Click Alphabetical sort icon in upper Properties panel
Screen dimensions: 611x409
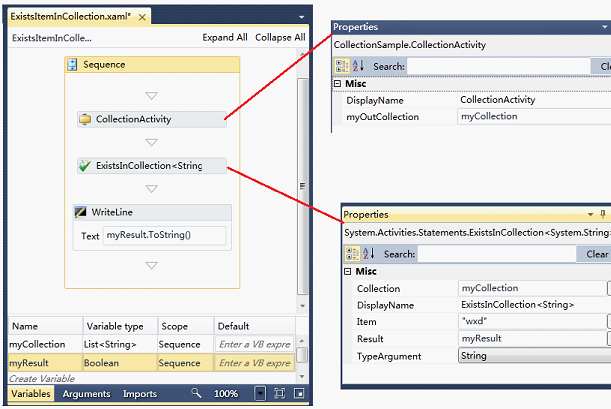(358, 66)
